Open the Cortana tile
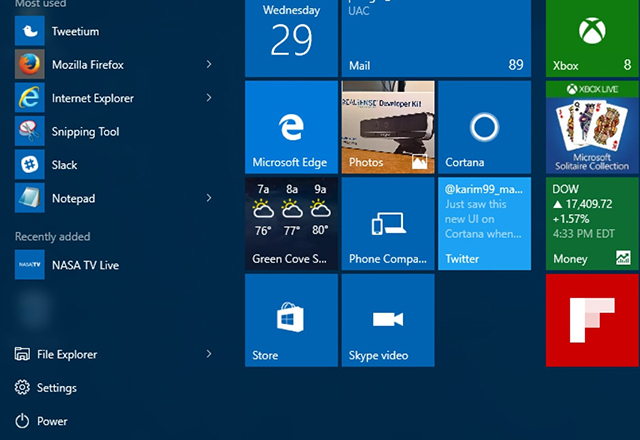This screenshot has height=440, width=640. click(484, 127)
